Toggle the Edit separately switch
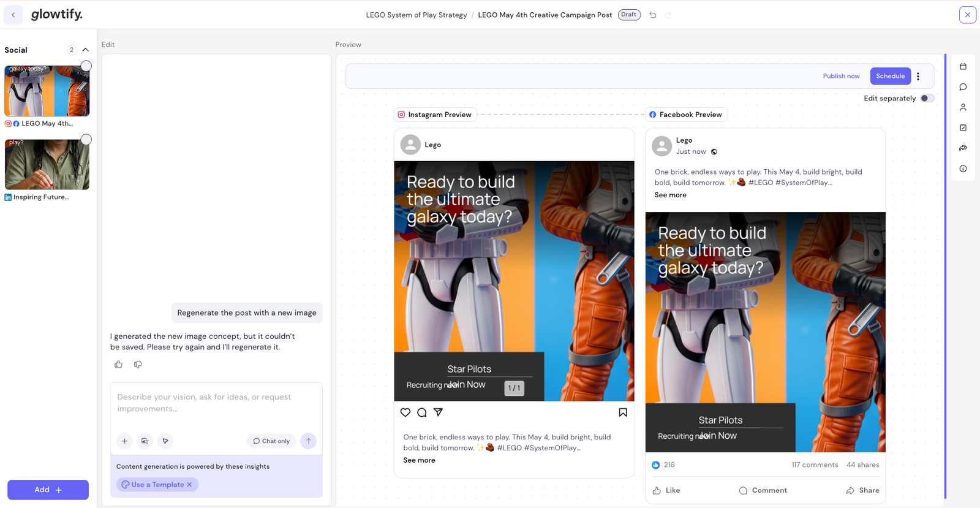 coord(927,98)
